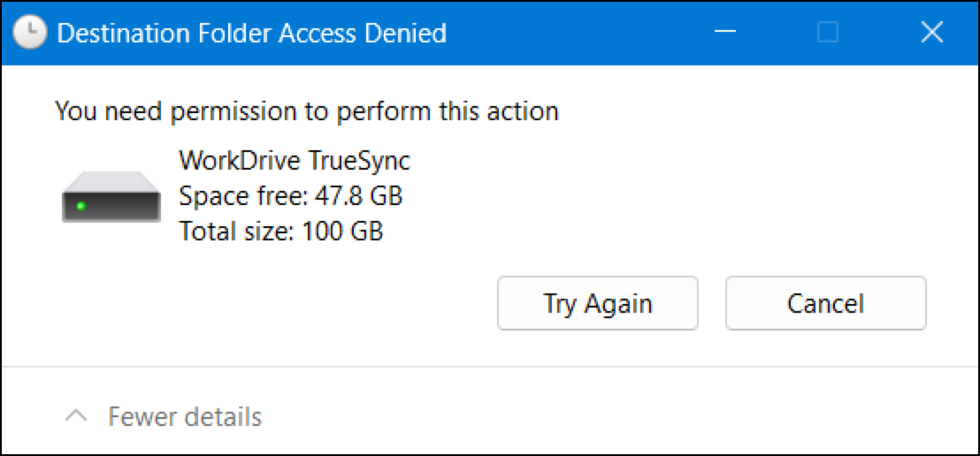The width and height of the screenshot is (980, 456).
Task: Collapse details using the chevron arrow
Action: click(77, 415)
